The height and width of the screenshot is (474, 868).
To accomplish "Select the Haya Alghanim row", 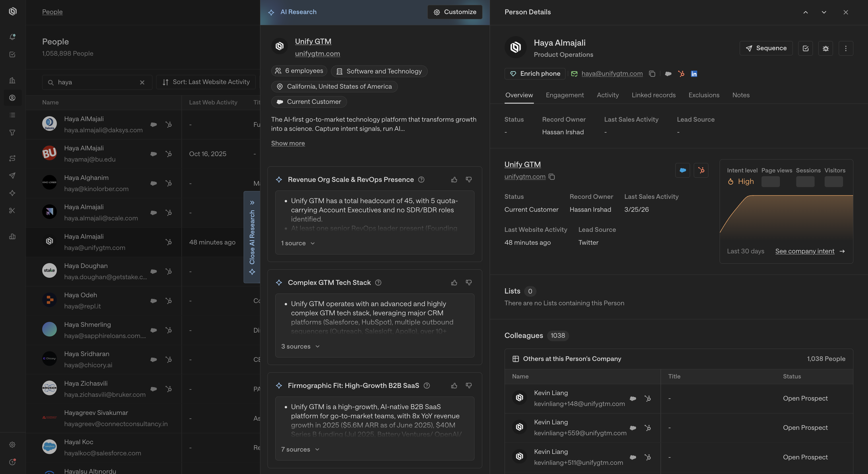I will pyautogui.click(x=143, y=183).
